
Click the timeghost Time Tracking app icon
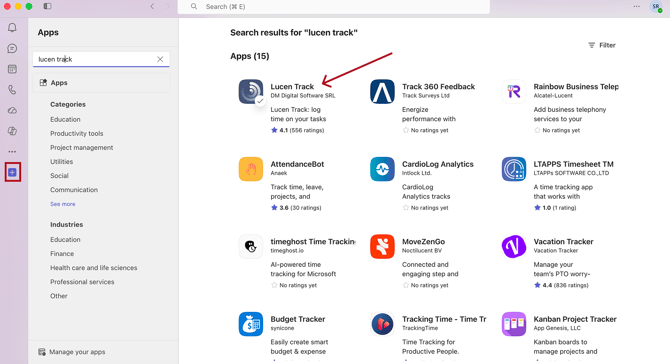click(x=251, y=247)
